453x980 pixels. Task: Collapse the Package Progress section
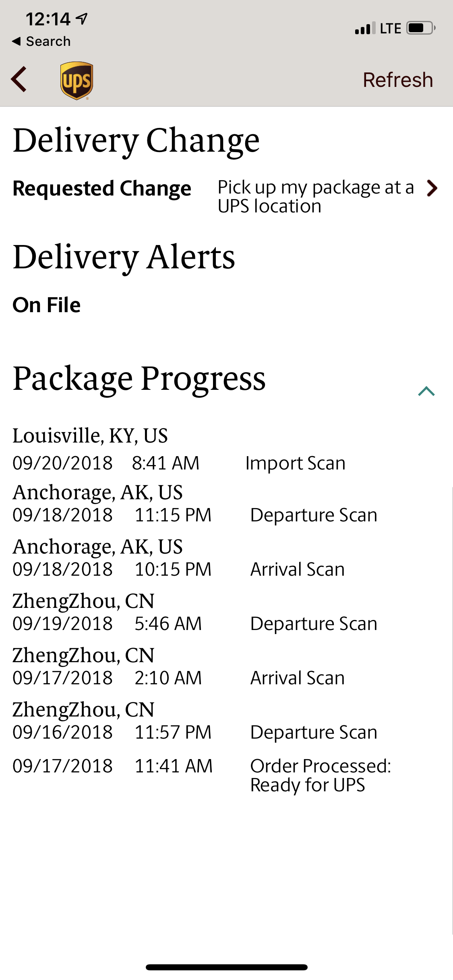pyautogui.click(x=426, y=391)
